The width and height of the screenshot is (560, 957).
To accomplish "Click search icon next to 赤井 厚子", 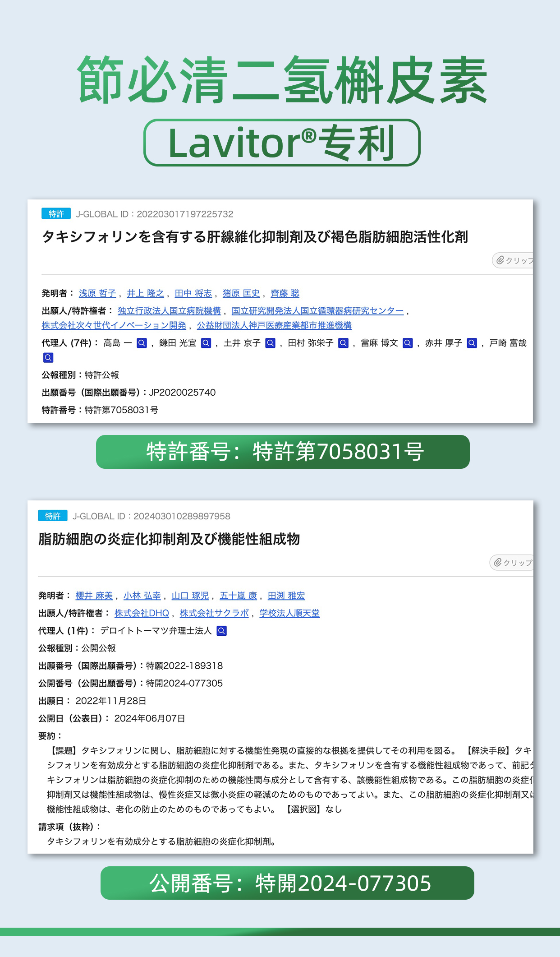I will tap(472, 343).
